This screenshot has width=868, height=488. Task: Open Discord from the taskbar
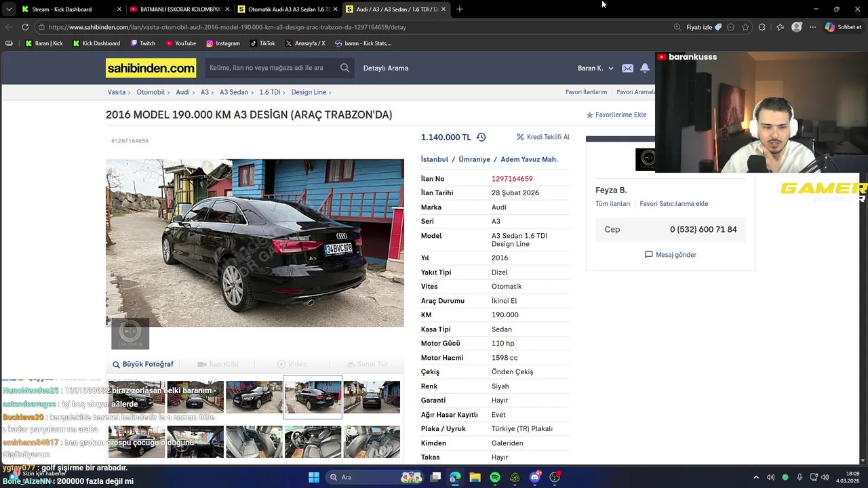pyautogui.click(x=535, y=477)
